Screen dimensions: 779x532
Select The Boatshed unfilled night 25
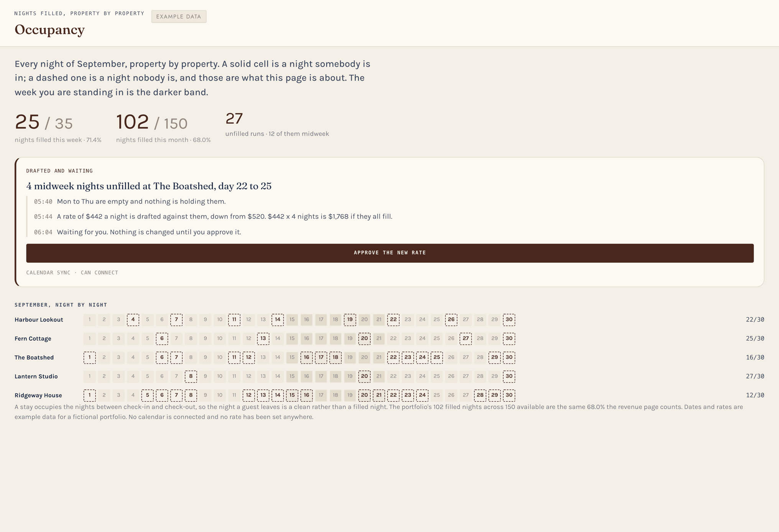tap(437, 357)
